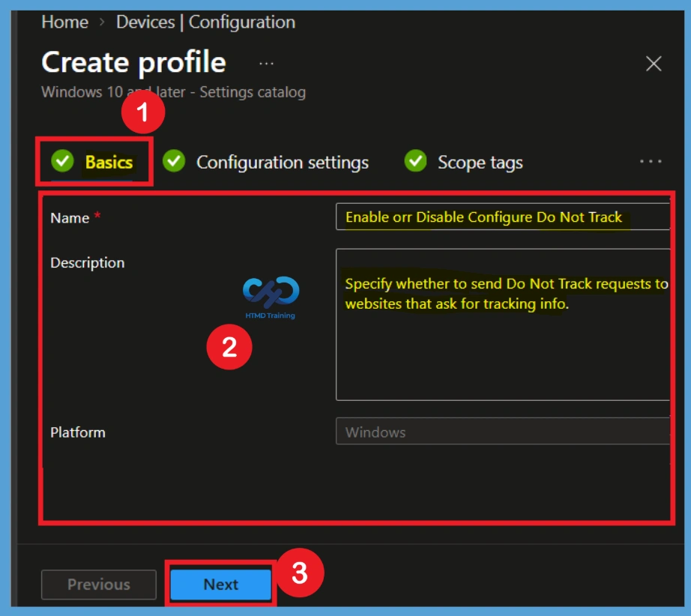
Task: Open the Home breadcrumb link
Action: 64,22
